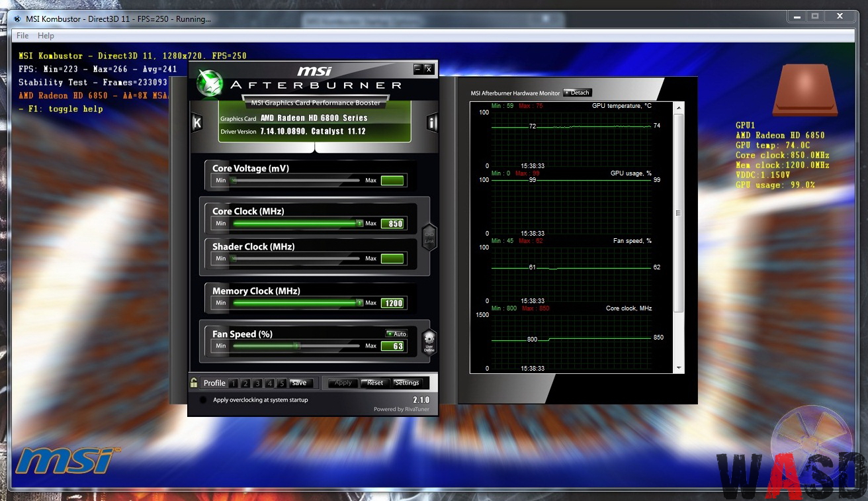Enable Auto fan speed
Image resolution: width=868 pixels, height=501 pixels.
click(x=397, y=334)
